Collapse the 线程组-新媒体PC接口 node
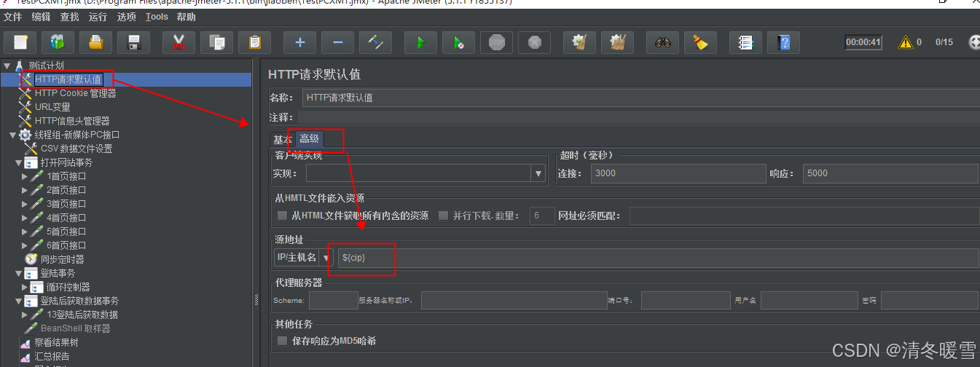 click(13, 135)
